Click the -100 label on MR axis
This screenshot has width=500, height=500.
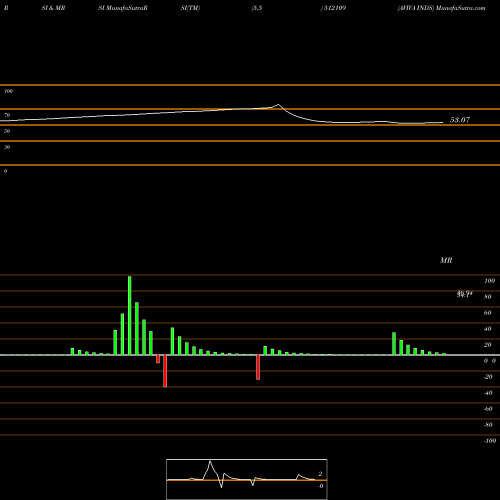click(x=490, y=441)
